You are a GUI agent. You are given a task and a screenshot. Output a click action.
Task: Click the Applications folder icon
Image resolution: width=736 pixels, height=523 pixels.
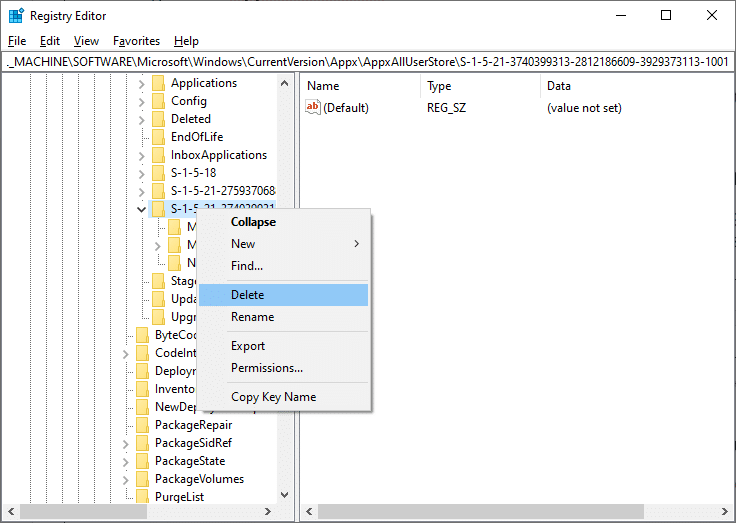tap(159, 83)
